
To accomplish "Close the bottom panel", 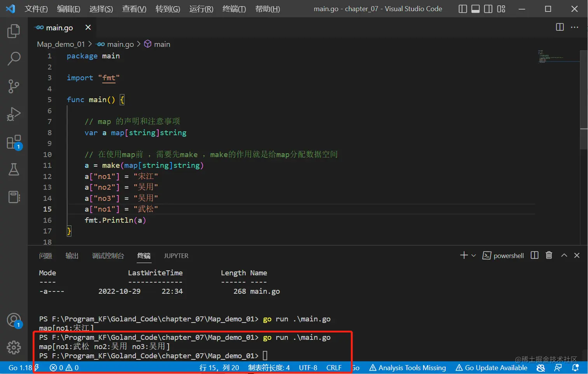I will tap(577, 255).
